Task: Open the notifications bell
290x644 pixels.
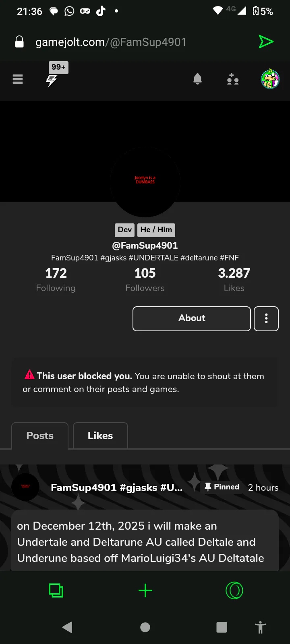Action: coord(197,79)
